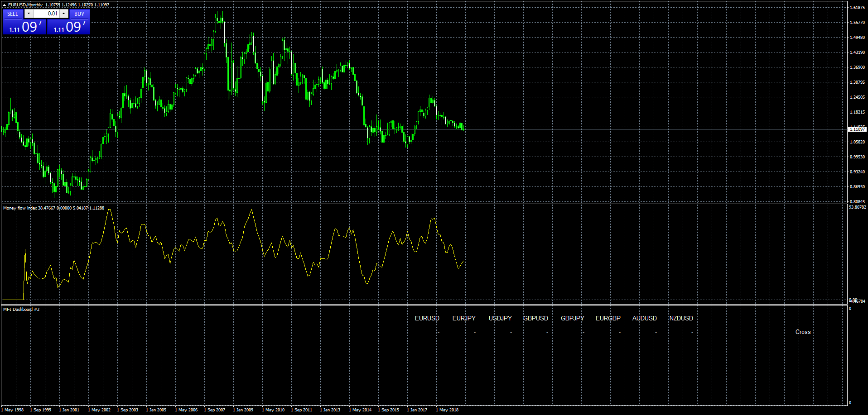868x415 pixels.
Task: Click the 0.01 volume input field
Action: (46, 14)
